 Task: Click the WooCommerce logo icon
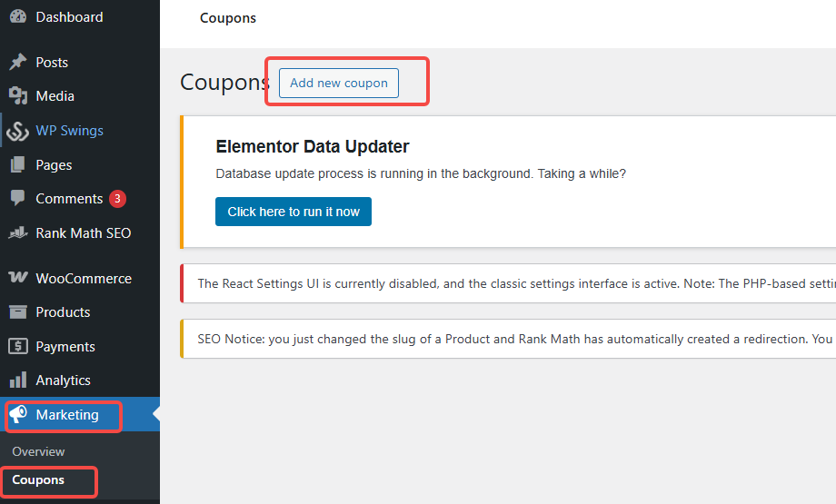point(18,278)
